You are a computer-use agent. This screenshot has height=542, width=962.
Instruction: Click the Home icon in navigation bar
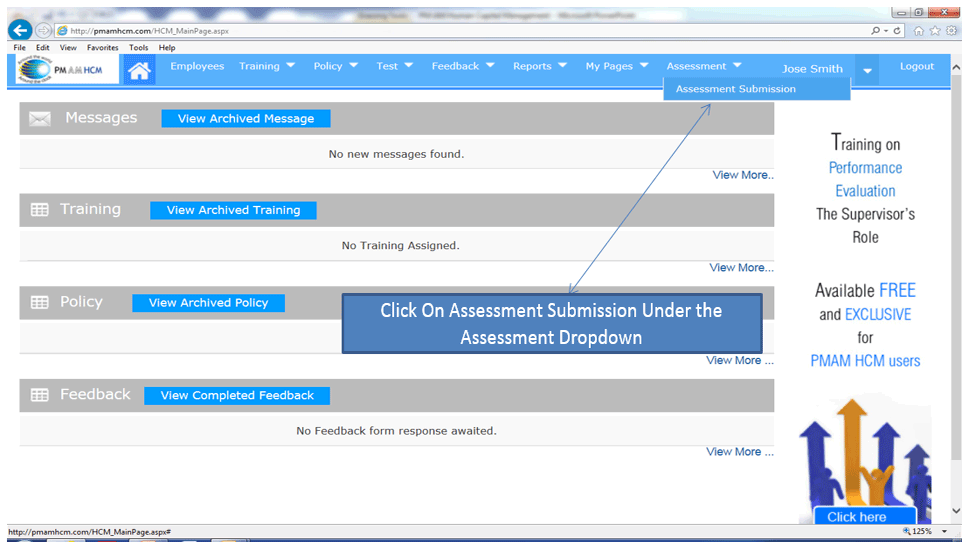coord(139,69)
